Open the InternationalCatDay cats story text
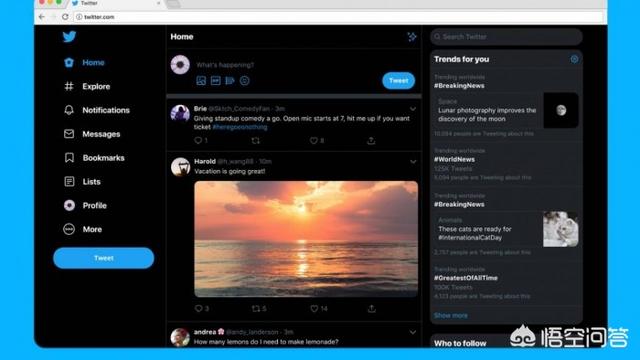640x360 pixels. point(475,233)
